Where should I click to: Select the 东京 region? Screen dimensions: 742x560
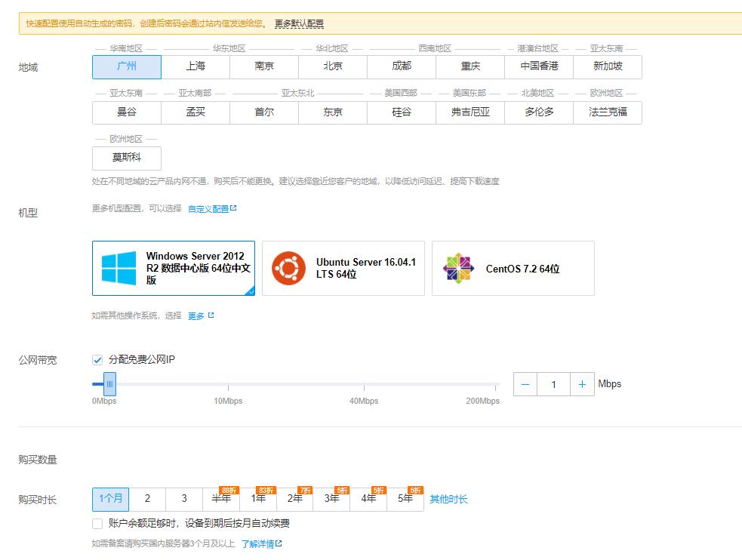coord(332,112)
